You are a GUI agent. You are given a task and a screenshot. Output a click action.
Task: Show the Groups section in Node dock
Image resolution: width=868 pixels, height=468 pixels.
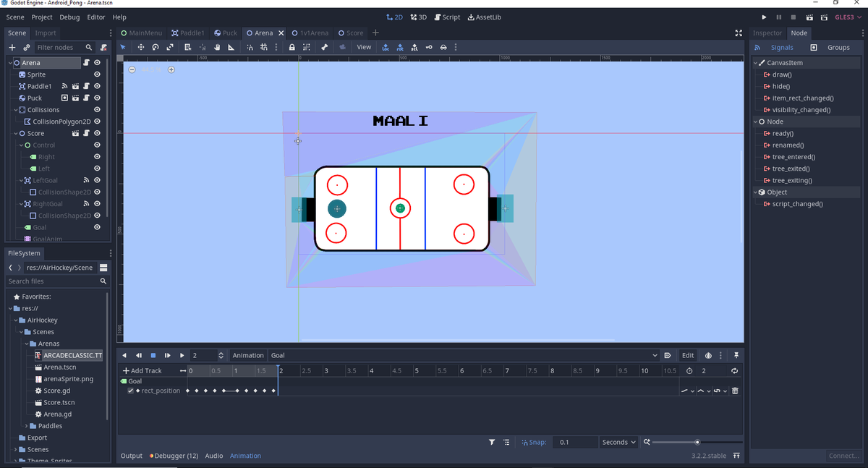pyautogui.click(x=838, y=47)
